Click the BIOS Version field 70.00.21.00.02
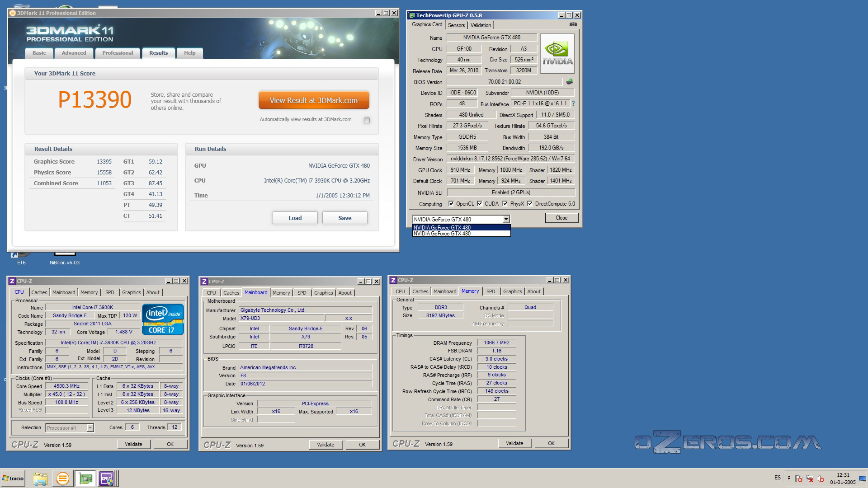 click(x=505, y=82)
